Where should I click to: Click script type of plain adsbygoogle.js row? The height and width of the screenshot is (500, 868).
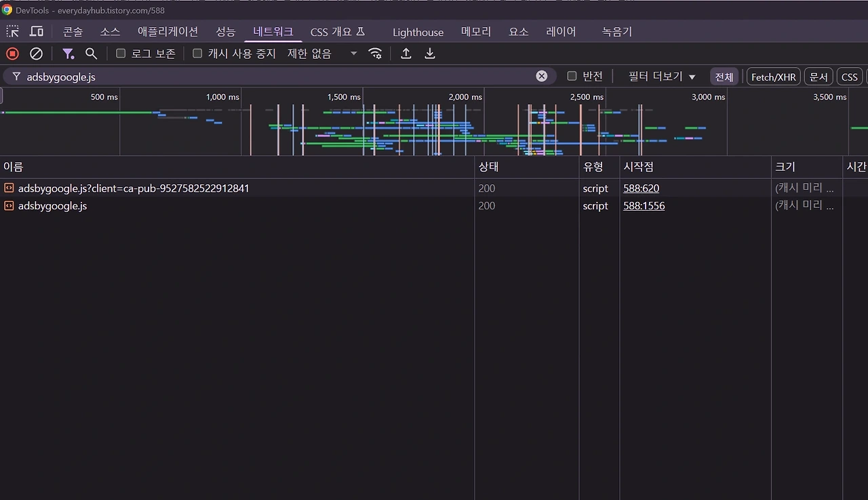[595, 206]
